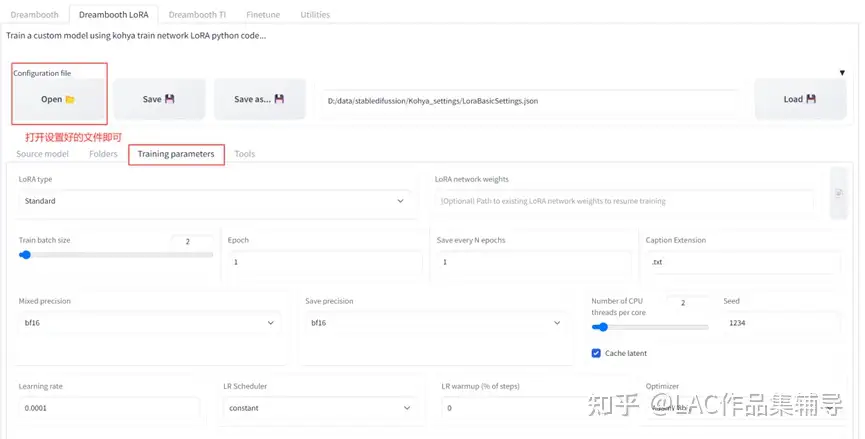Click the Load configuration button

(x=800, y=99)
